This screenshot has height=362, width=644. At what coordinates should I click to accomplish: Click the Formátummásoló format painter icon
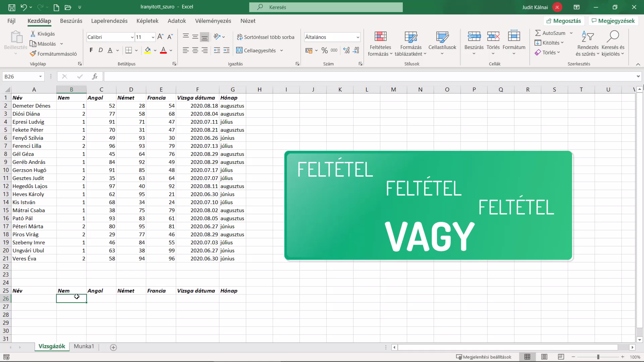coord(33,54)
